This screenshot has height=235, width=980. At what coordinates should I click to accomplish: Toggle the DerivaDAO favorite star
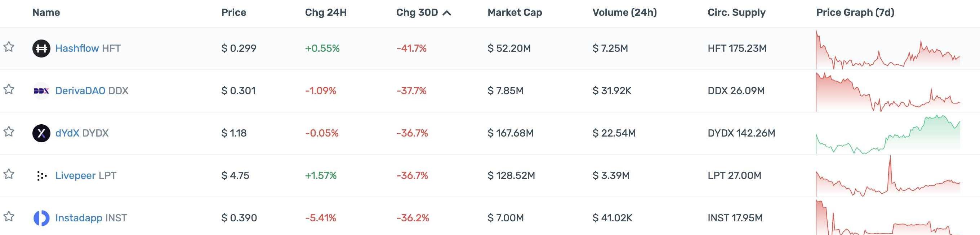click(9, 89)
